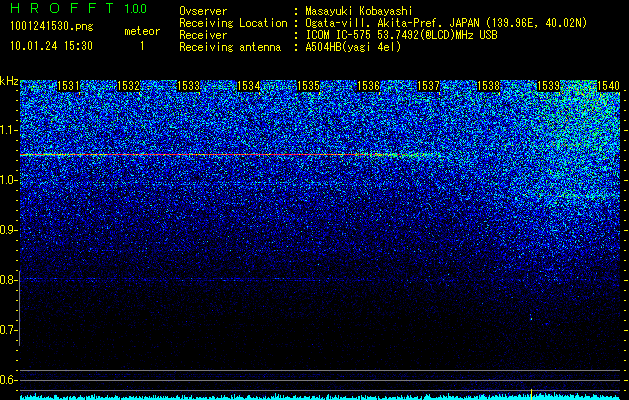Screen dimensions: 629x400
Task: Click the meteor count value 1
Action: (x=142, y=46)
